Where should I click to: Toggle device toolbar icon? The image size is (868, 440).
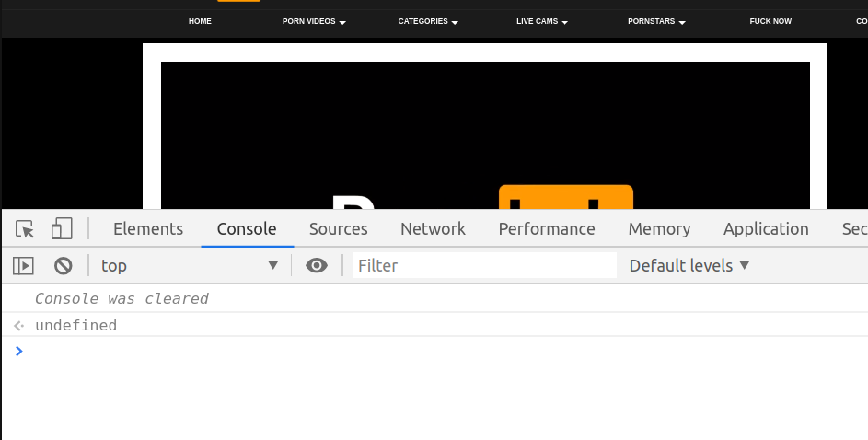(62, 228)
